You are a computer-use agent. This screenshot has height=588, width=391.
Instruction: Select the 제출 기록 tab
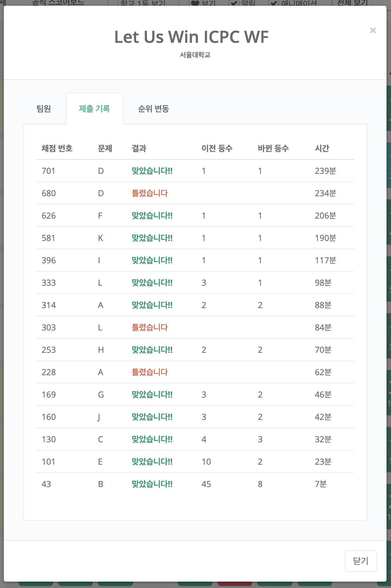click(94, 109)
